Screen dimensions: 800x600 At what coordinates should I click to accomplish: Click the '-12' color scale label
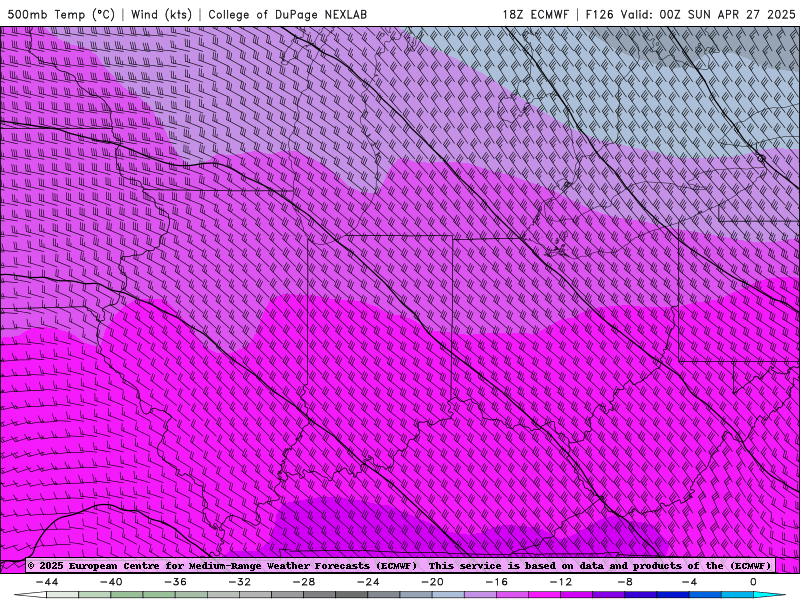click(561, 582)
